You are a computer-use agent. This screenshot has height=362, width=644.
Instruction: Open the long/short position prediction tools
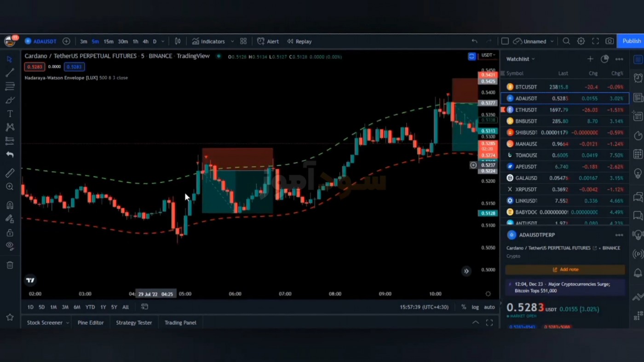pos(10,141)
